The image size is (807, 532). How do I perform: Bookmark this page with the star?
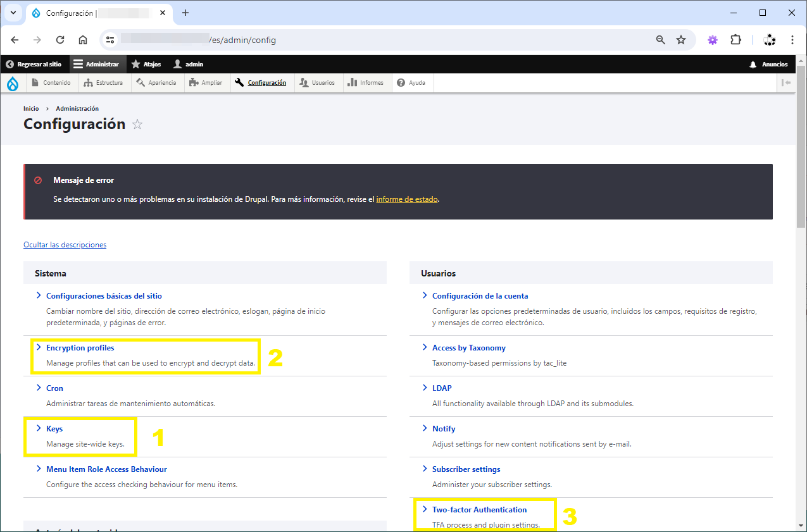[x=681, y=40]
